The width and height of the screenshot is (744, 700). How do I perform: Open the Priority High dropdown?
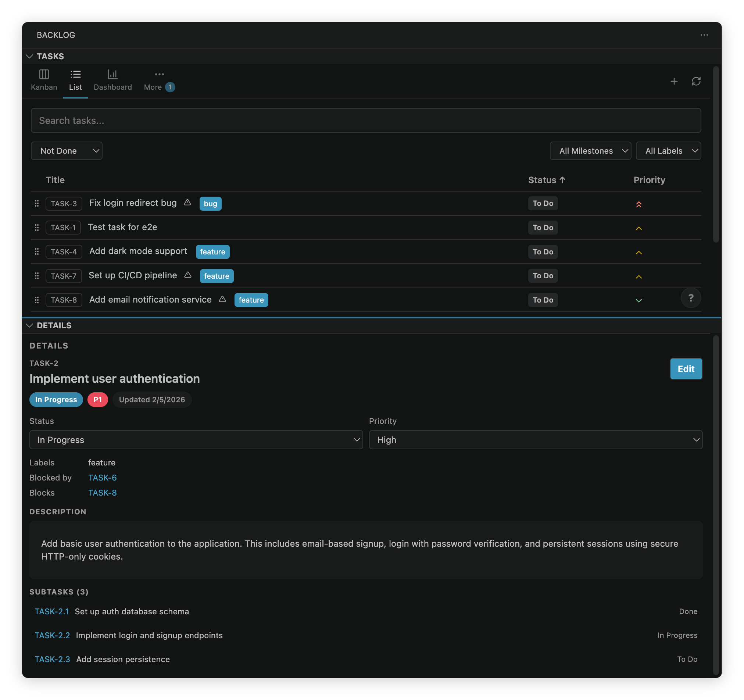[536, 439]
